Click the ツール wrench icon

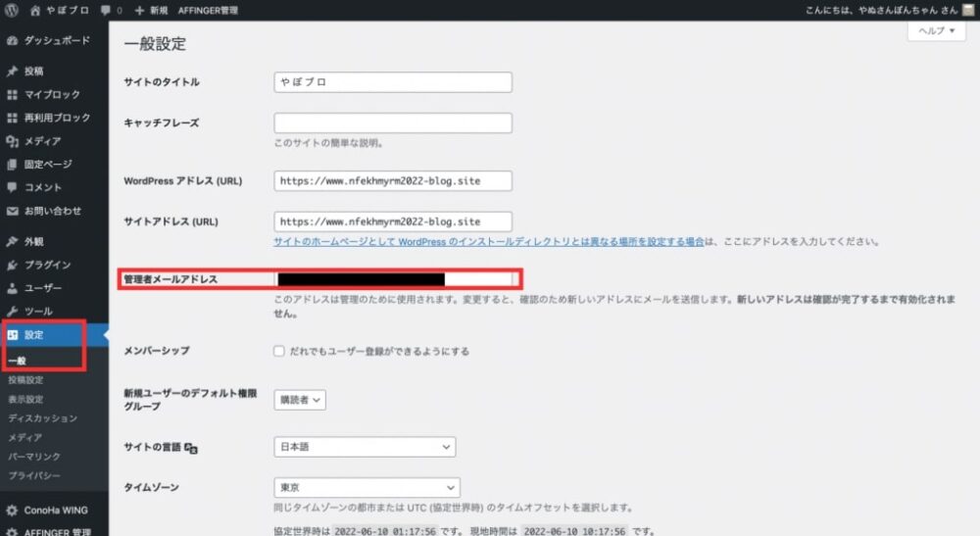point(12,311)
